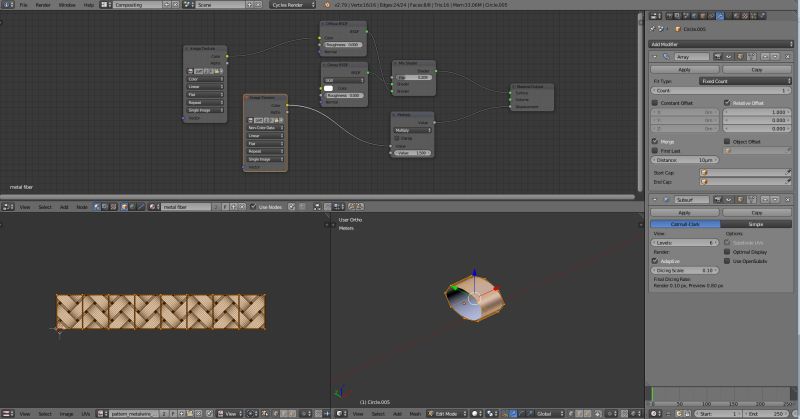
Task: Enable the Constant Offset checkbox
Action: point(655,103)
